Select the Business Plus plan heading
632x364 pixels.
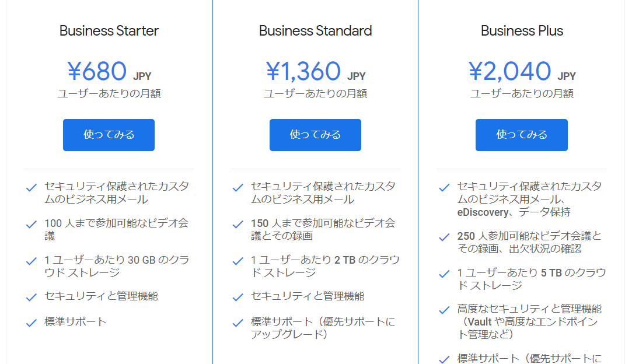(522, 31)
